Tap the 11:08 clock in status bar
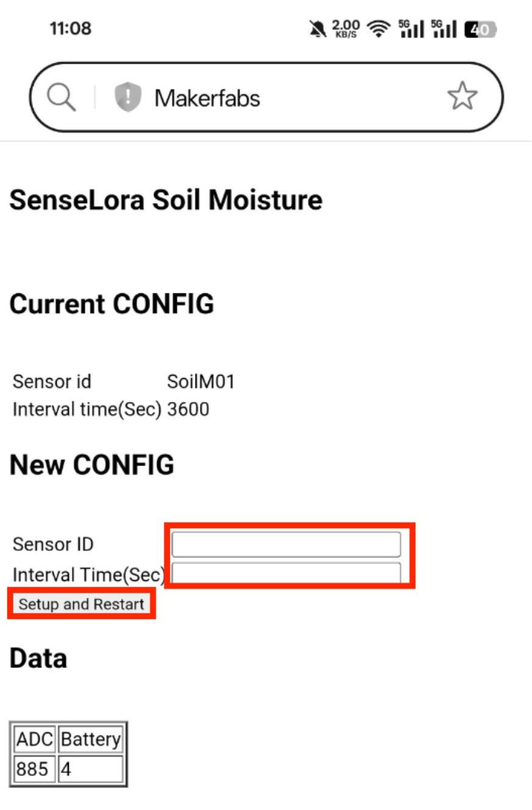The height and width of the screenshot is (810, 532). click(70, 28)
